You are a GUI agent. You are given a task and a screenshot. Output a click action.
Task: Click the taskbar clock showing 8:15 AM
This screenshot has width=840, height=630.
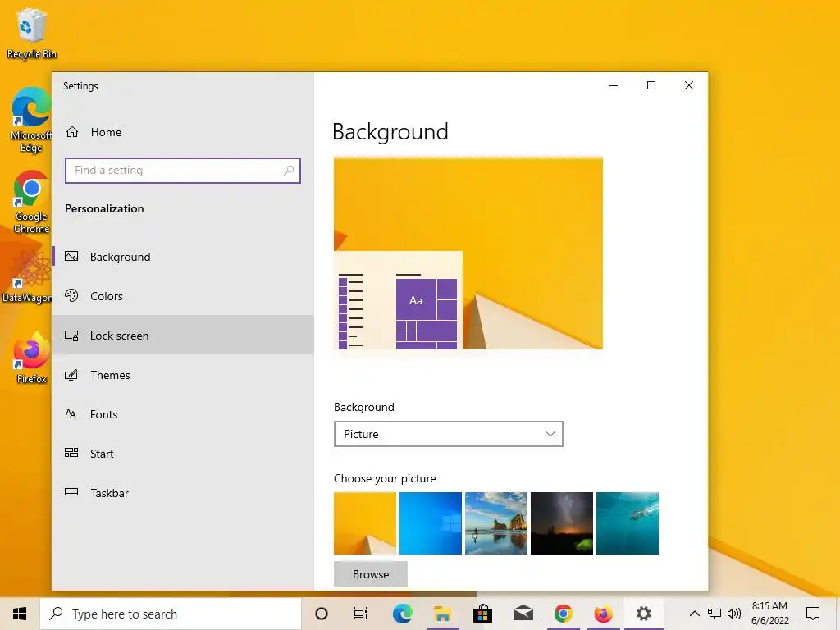tap(769, 614)
